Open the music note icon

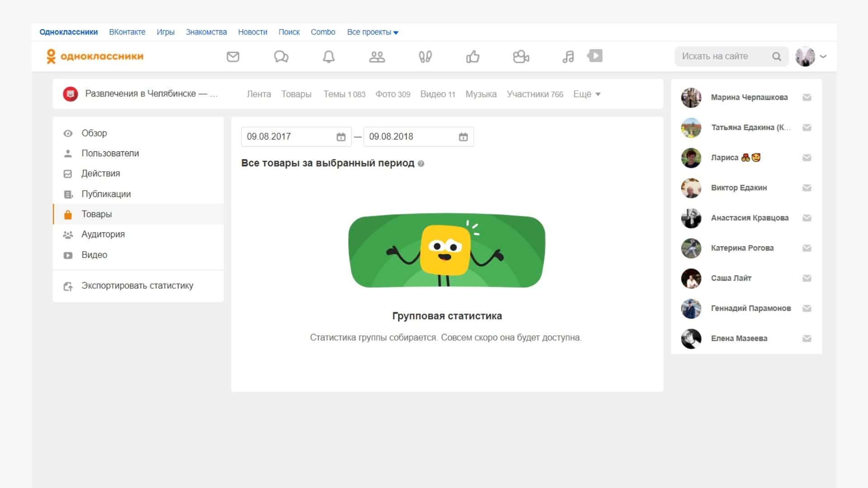568,56
